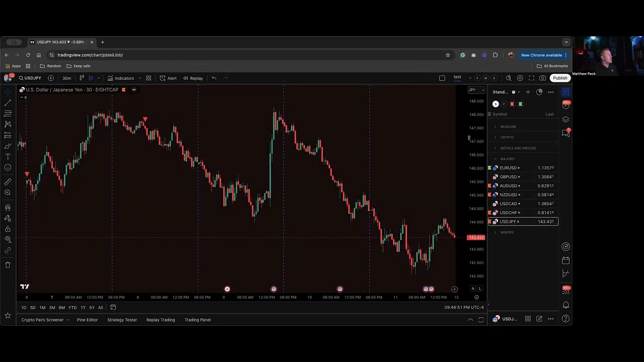Select USDCAD in the watchlist
Screen dimensions: 644x362
[x=523, y=204]
